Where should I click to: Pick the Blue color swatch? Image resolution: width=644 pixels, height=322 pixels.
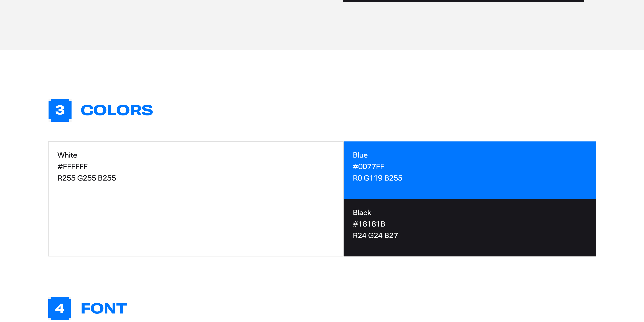[469, 170]
